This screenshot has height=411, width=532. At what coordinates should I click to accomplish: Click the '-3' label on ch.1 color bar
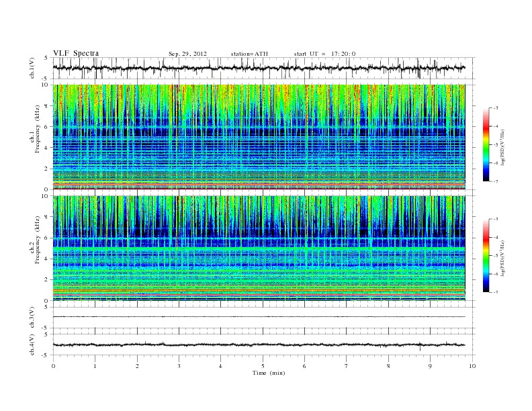coord(496,108)
